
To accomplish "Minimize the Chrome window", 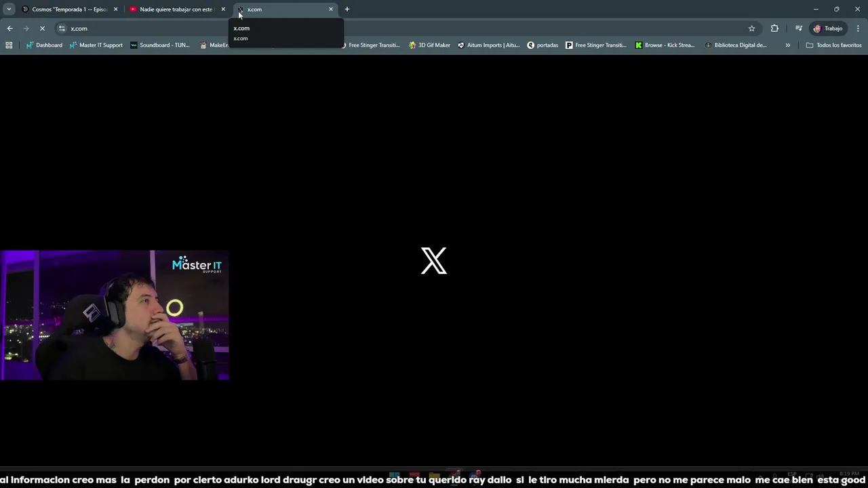I will point(816,9).
